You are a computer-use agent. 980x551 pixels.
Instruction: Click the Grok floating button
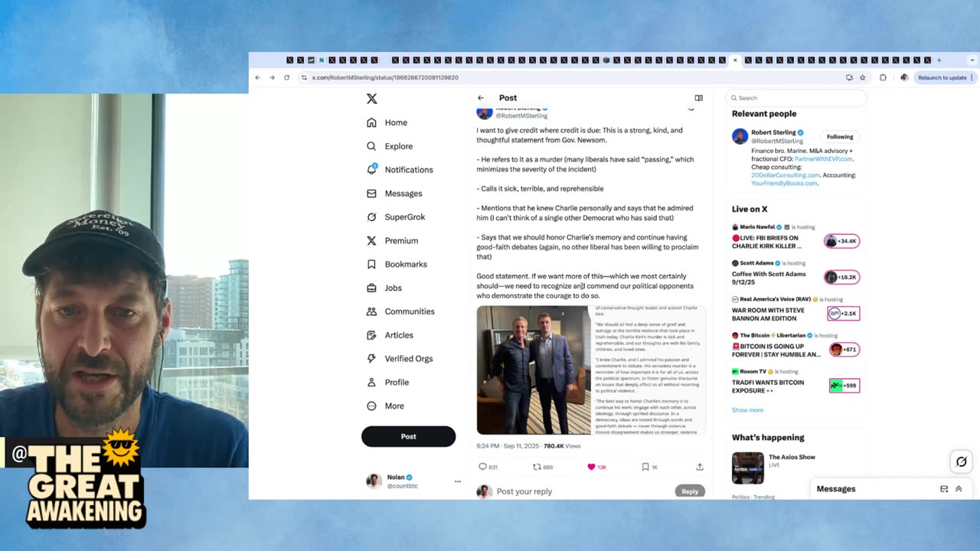962,461
